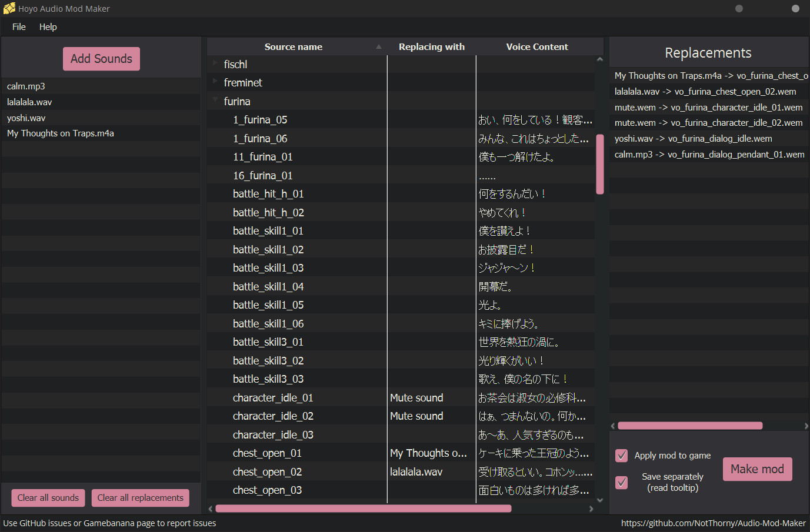Open the Help menu
Screen dimensions: 810x532
pyautogui.click(x=48, y=26)
